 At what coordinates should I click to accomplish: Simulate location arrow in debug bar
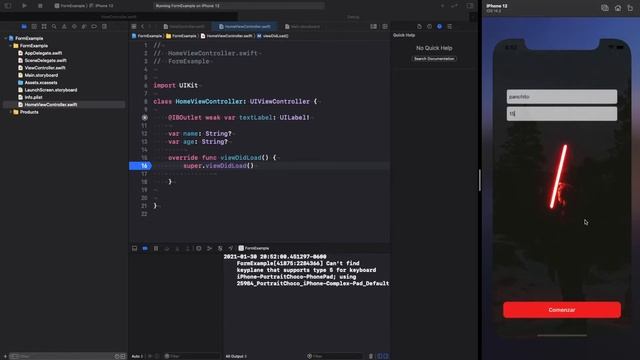click(x=231, y=248)
